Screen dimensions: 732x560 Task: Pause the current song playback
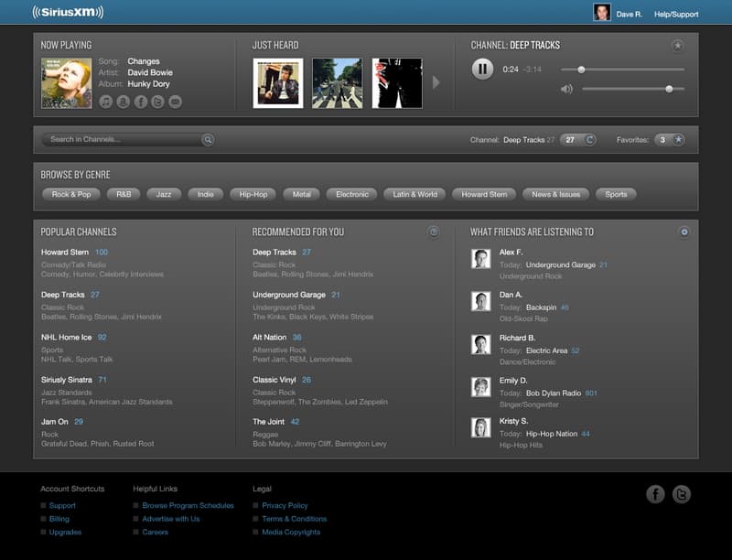tap(482, 69)
